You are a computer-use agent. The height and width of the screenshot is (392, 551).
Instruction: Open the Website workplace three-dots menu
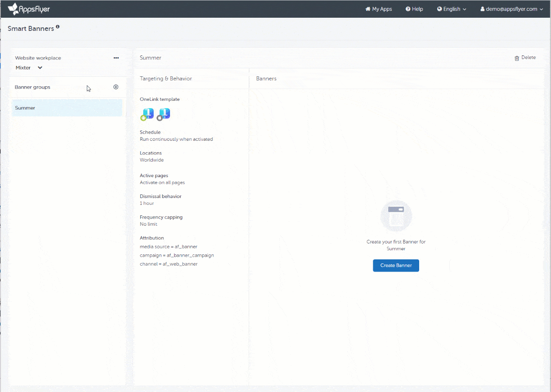tap(116, 58)
